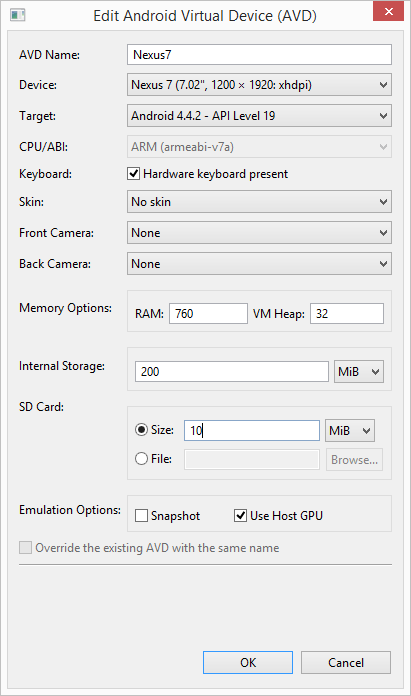This screenshot has width=411, height=696.
Task: Expand the Back Camera dropdown
Action: click(259, 264)
